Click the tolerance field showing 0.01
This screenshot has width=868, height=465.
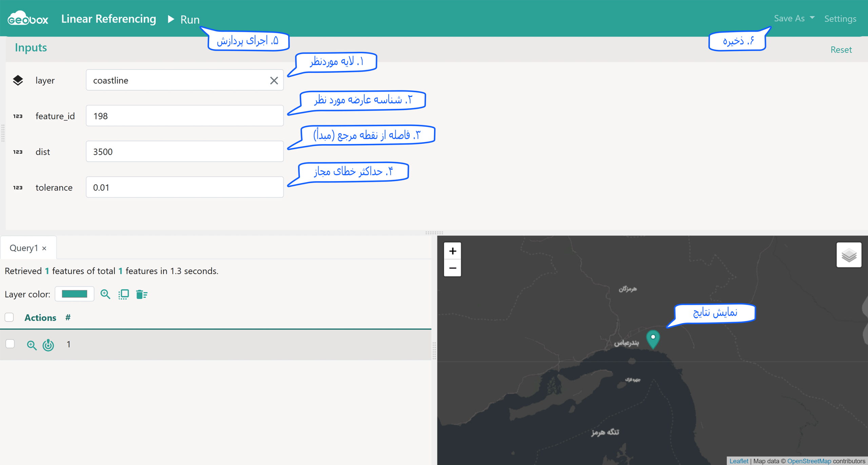(x=185, y=187)
